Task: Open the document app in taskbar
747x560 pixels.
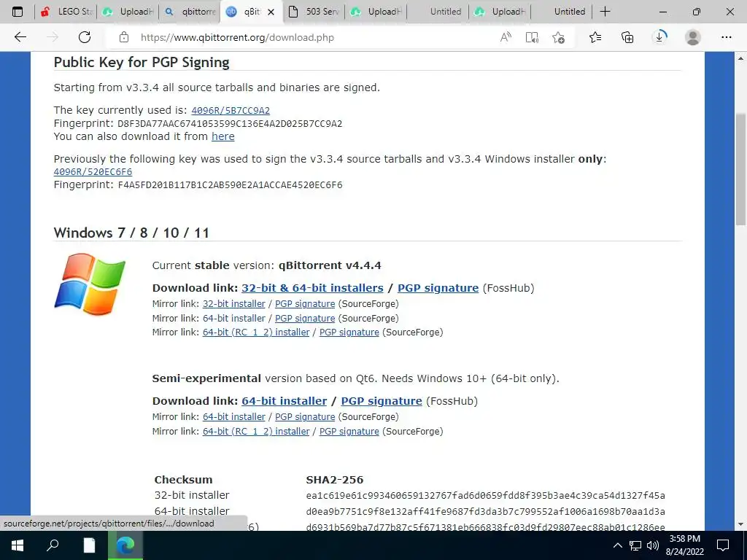Action: tap(89, 545)
